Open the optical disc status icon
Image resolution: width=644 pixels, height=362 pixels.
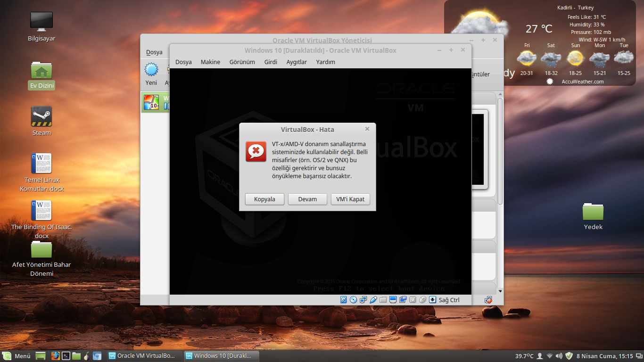(354, 300)
